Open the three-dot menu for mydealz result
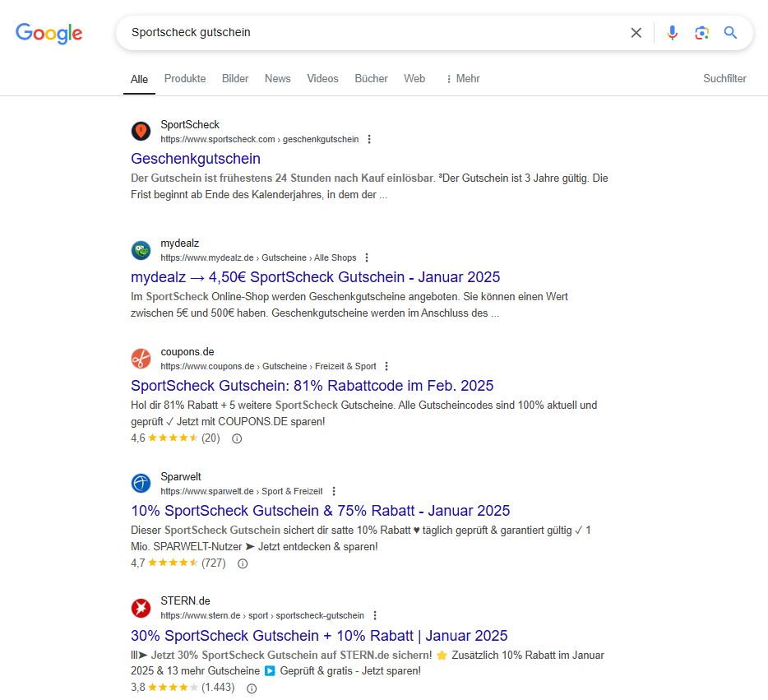The height and width of the screenshot is (700, 768). tap(367, 257)
